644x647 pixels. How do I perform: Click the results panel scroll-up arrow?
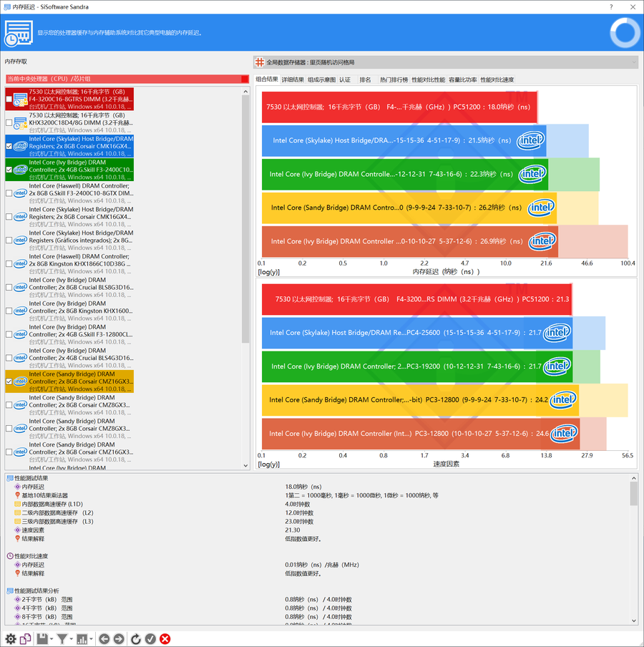[634, 478]
